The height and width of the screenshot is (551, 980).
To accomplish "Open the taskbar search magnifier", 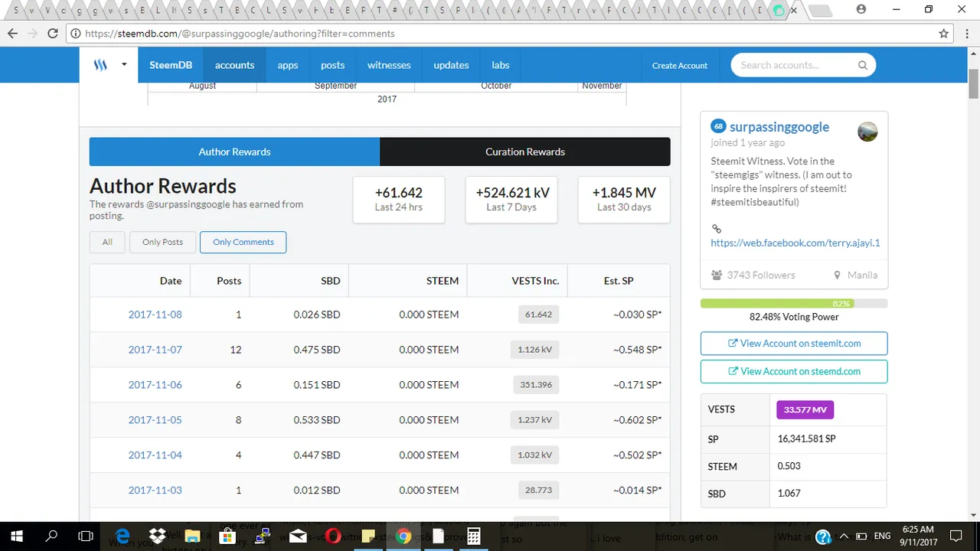I will 52,536.
